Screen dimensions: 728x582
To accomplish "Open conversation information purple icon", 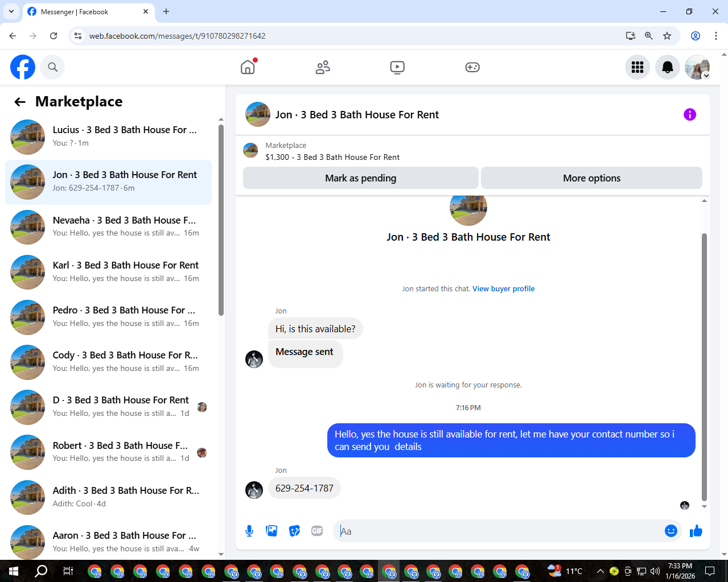I will [x=689, y=114].
